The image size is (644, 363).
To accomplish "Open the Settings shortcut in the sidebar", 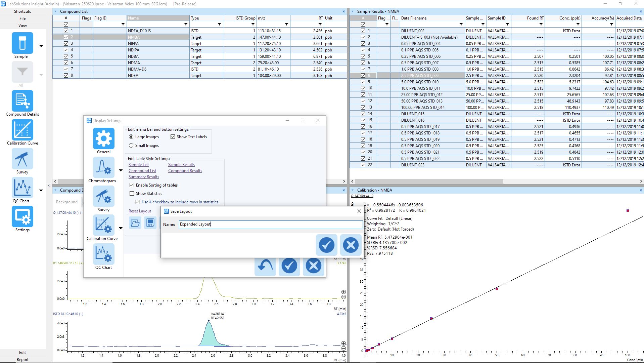I will tap(22, 216).
